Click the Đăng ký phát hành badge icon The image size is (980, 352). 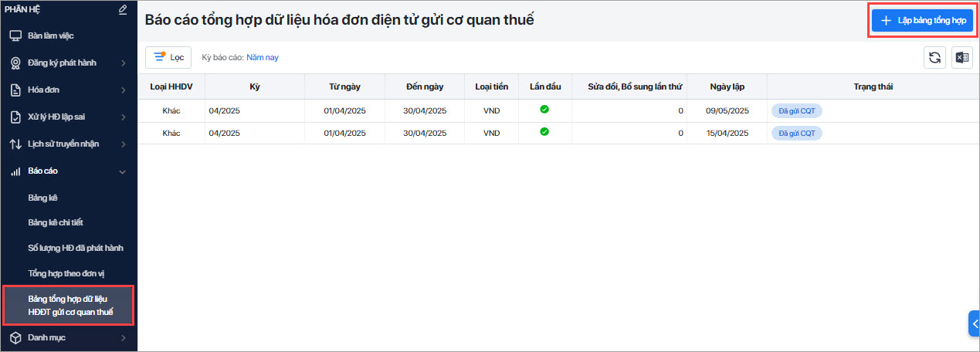pyautogui.click(x=15, y=63)
